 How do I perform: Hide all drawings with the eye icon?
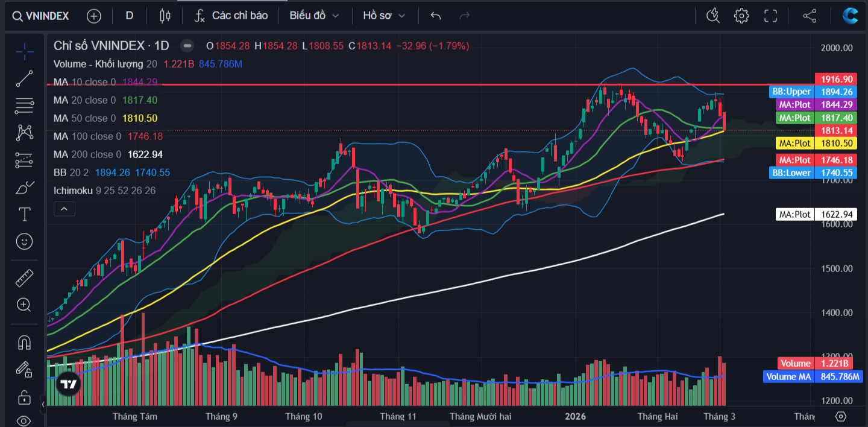pos(24,420)
